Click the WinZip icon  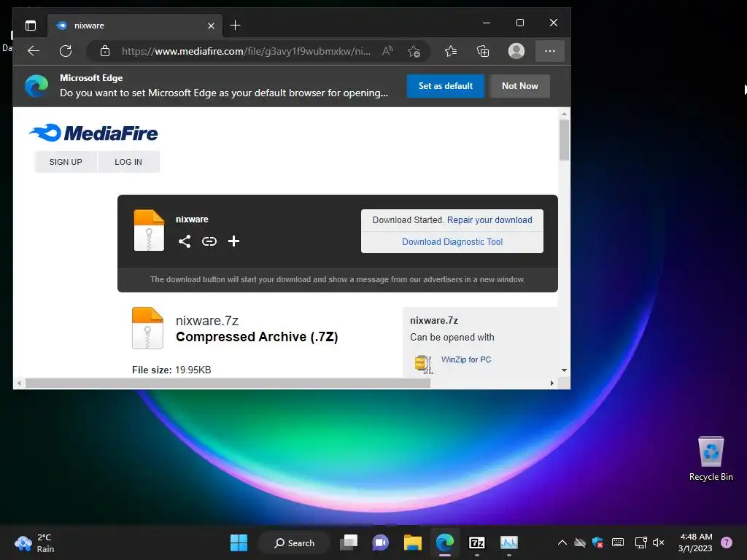pos(424,365)
